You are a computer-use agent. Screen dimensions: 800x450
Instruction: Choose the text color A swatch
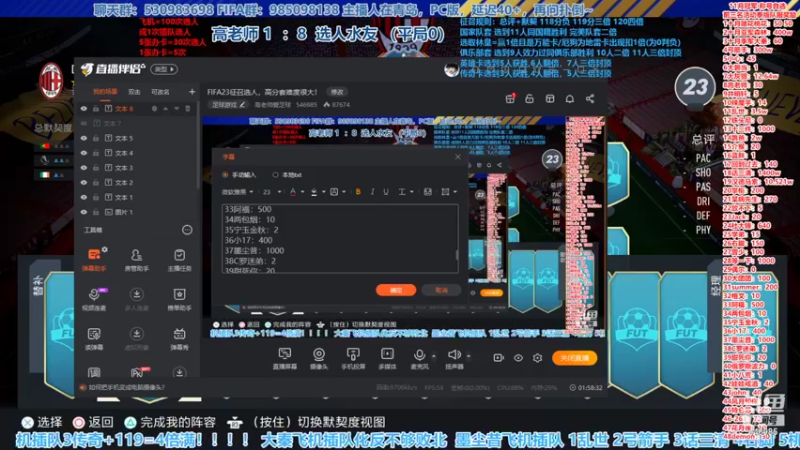[x=293, y=192]
